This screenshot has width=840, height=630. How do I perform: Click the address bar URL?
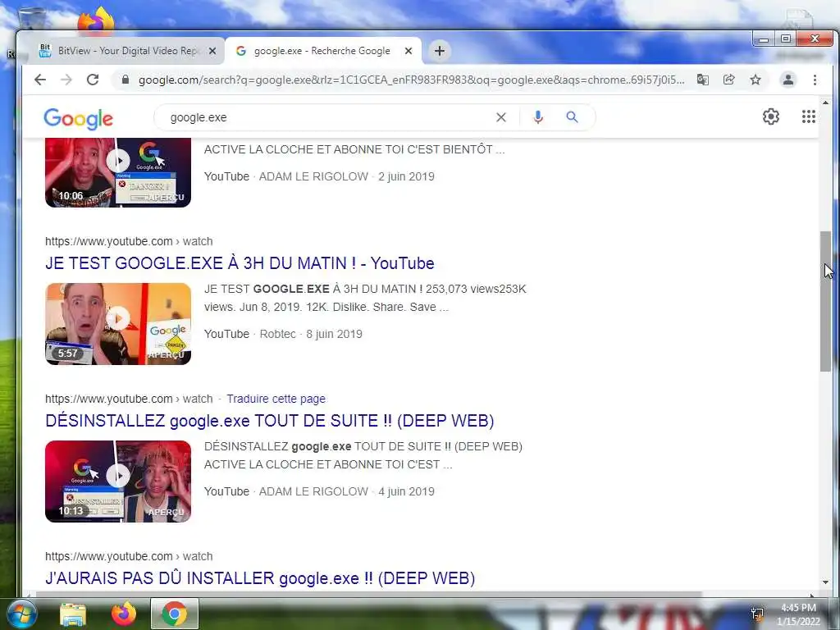[412, 80]
